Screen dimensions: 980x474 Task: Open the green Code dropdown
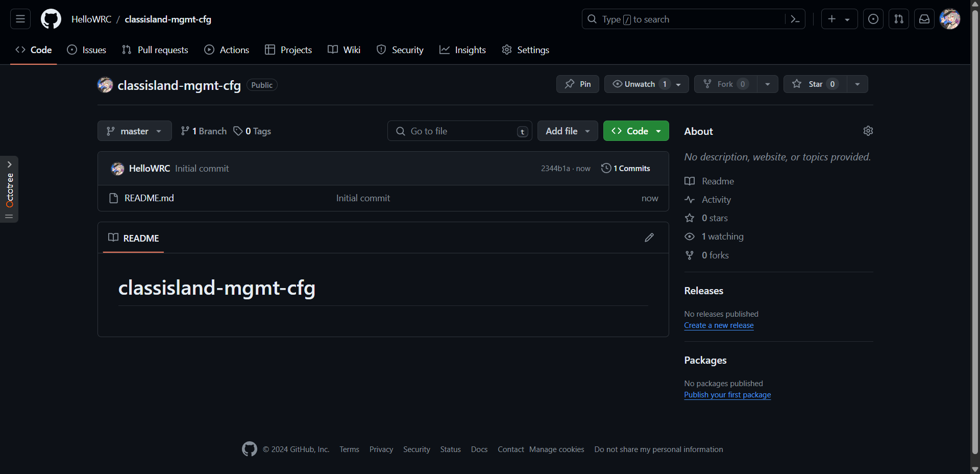(x=635, y=131)
